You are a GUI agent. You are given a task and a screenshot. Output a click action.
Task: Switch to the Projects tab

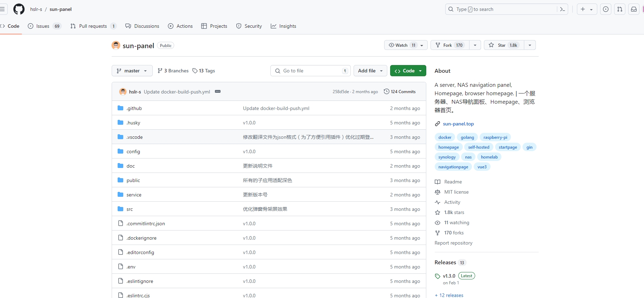[214, 26]
